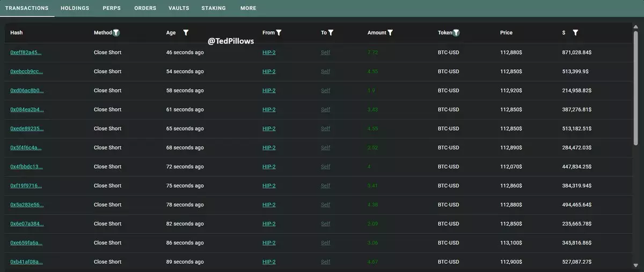Click the Amount column filter icon
The image size is (644, 272).
(x=390, y=33)
